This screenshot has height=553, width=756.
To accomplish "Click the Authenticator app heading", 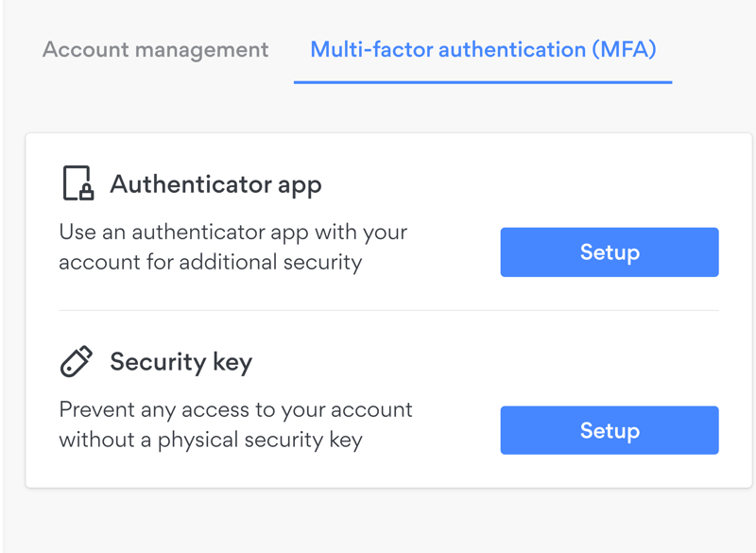I will point(215,184).
